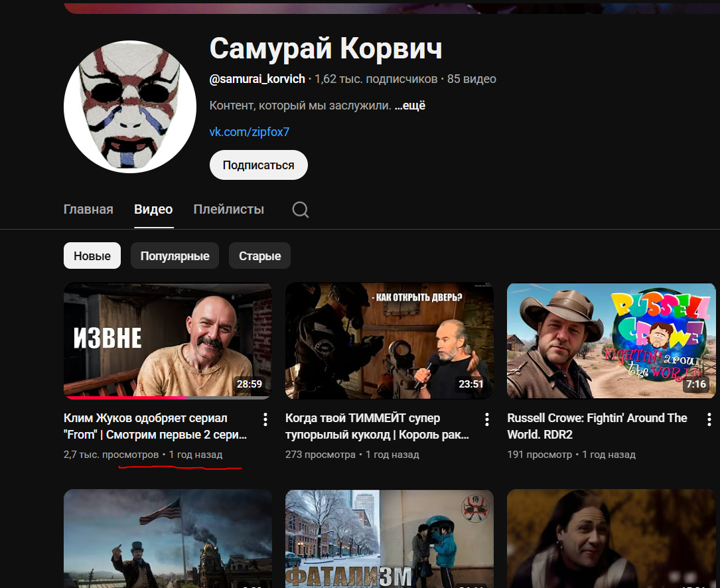720x588 pixels.
Task: Open the channel search magnifier icon
Action: [x=301, y=210]
